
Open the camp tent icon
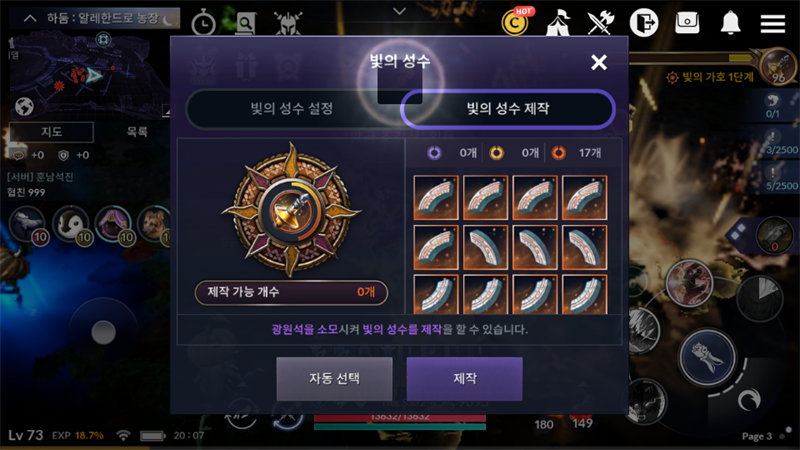tap(558, 23)
